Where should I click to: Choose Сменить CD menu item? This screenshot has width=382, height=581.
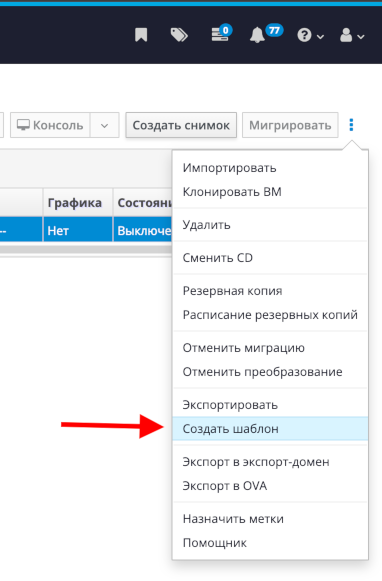pyautogui.click(x=270, y=258)
